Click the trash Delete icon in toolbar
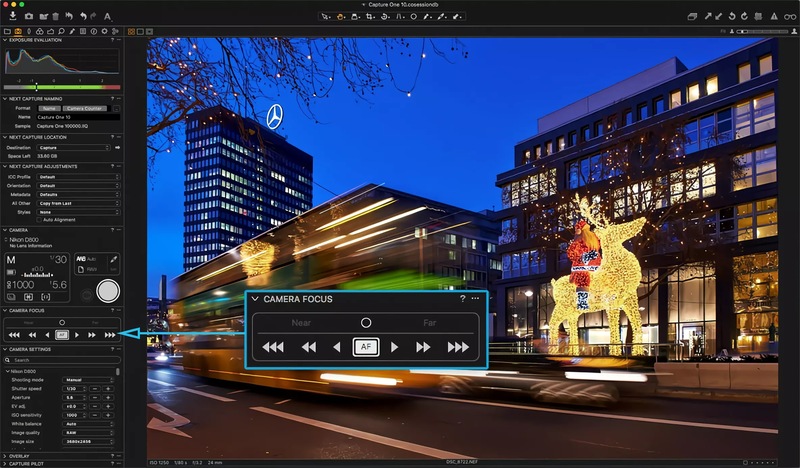This screenshot has height=468, width=800. coord(56,16)
